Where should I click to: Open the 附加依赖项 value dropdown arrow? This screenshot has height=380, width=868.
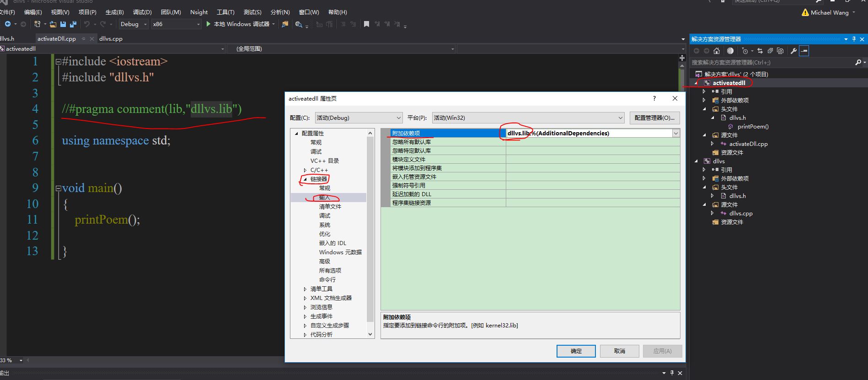click(x=675, y=133)
